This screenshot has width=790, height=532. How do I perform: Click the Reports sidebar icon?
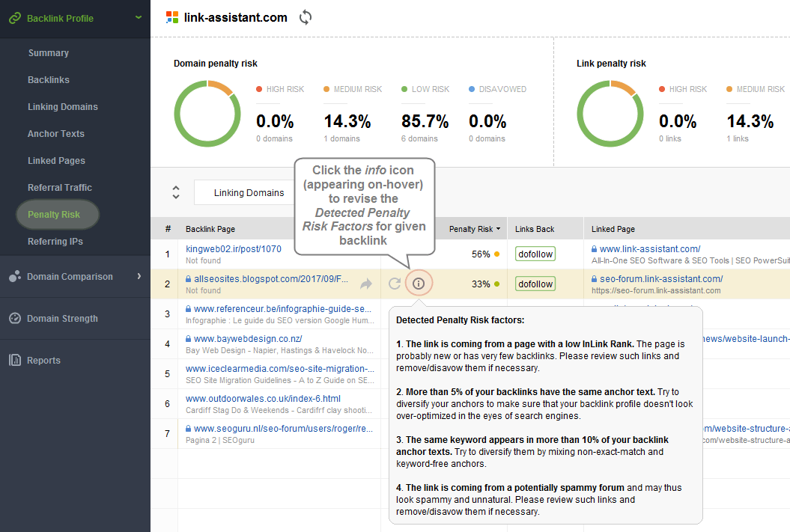pos(14,360)
